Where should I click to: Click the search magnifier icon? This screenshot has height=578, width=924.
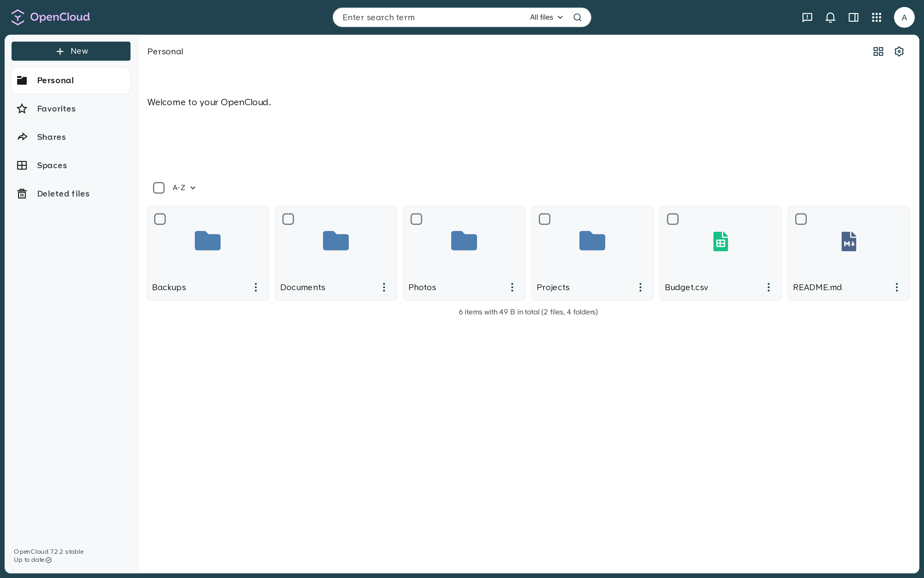[577, 17]
